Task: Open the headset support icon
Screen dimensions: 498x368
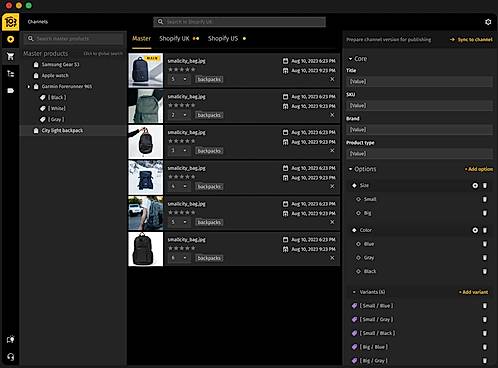Action: 11,357
